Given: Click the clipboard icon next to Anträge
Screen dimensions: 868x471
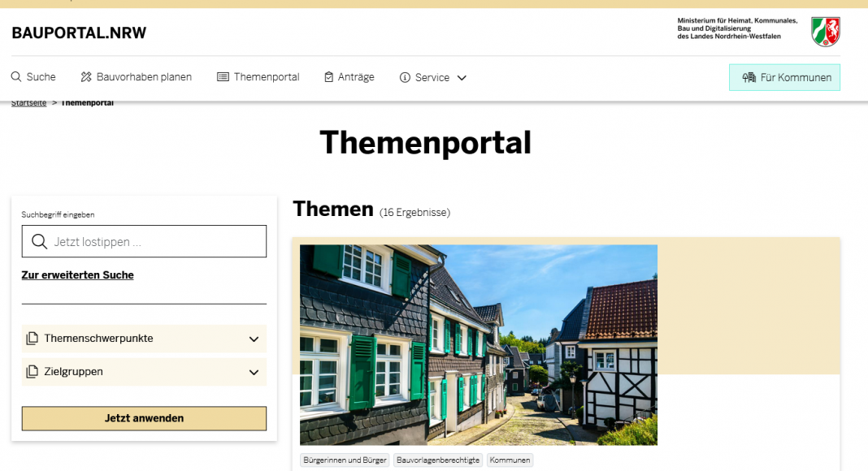Looking at the screenshot, I should point(329,77).
